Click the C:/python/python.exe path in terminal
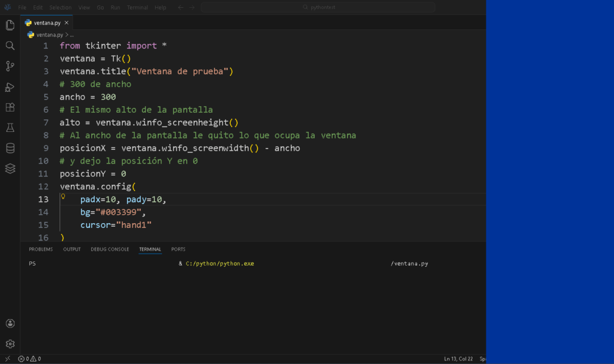 point(219,264)
